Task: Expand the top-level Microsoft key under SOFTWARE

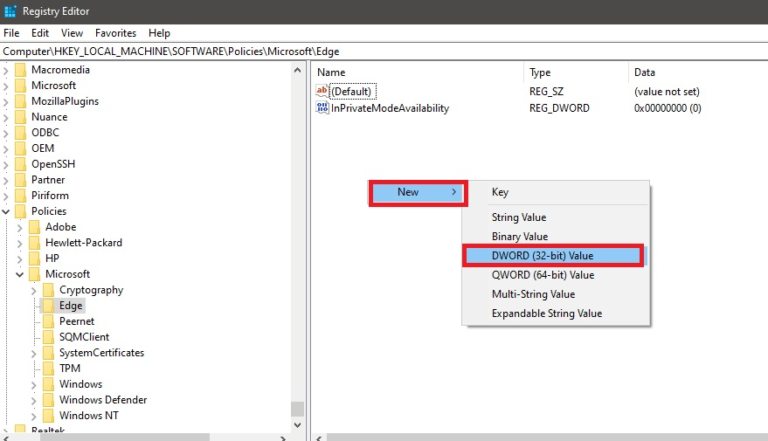Action: 6,86
